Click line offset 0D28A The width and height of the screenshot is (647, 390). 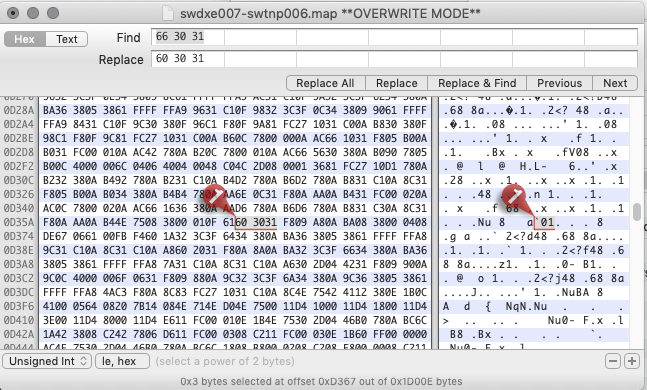point(19,110)
